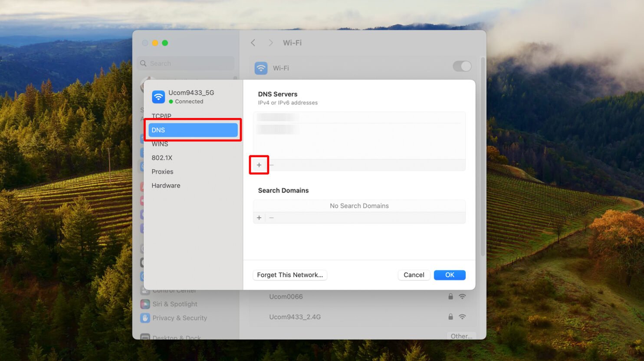Remove selected DNS server with minus

point(272,165)
